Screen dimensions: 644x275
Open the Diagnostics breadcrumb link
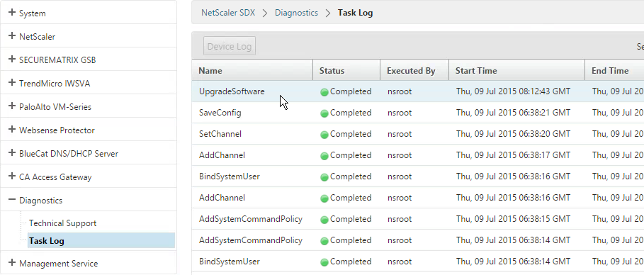(296, 13)
